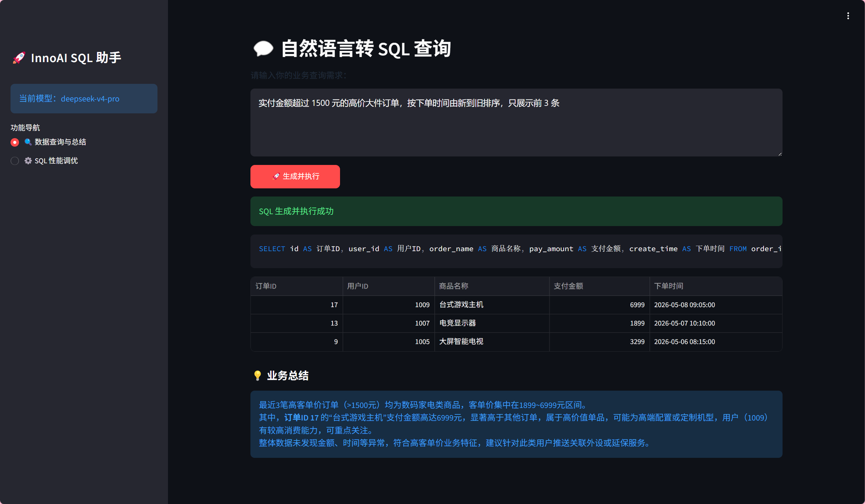Click order ID cell 17
The image size is (865, 504).
tap(297, 305)
